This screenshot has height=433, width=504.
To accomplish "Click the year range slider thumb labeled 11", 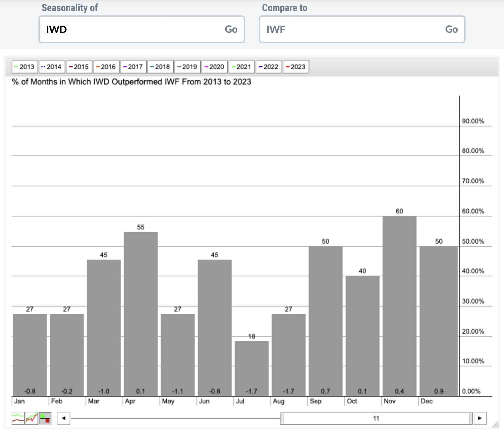I will pyautogui.click(x=376, y=418).
